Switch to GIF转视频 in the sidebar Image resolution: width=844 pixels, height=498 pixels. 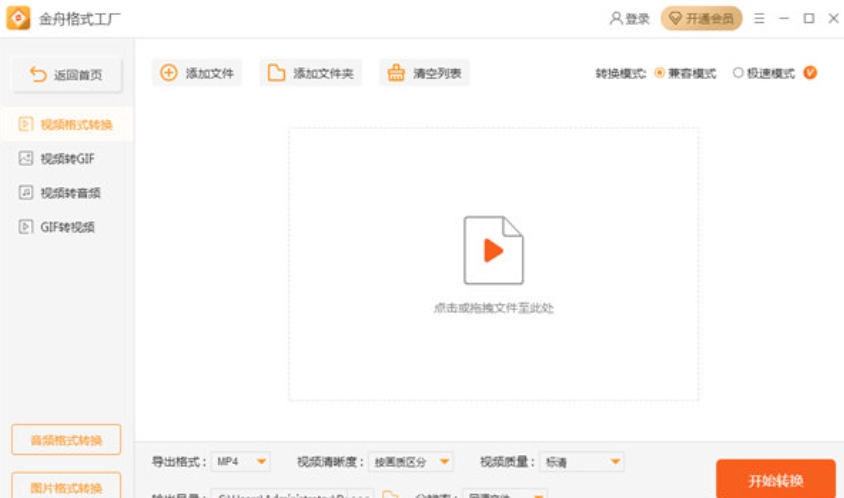click(67, 227)
